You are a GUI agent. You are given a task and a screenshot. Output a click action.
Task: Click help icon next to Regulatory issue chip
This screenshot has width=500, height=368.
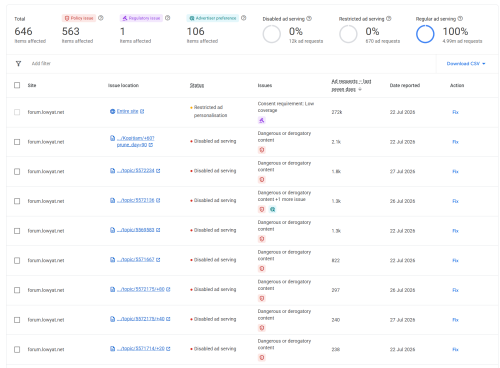168,18
